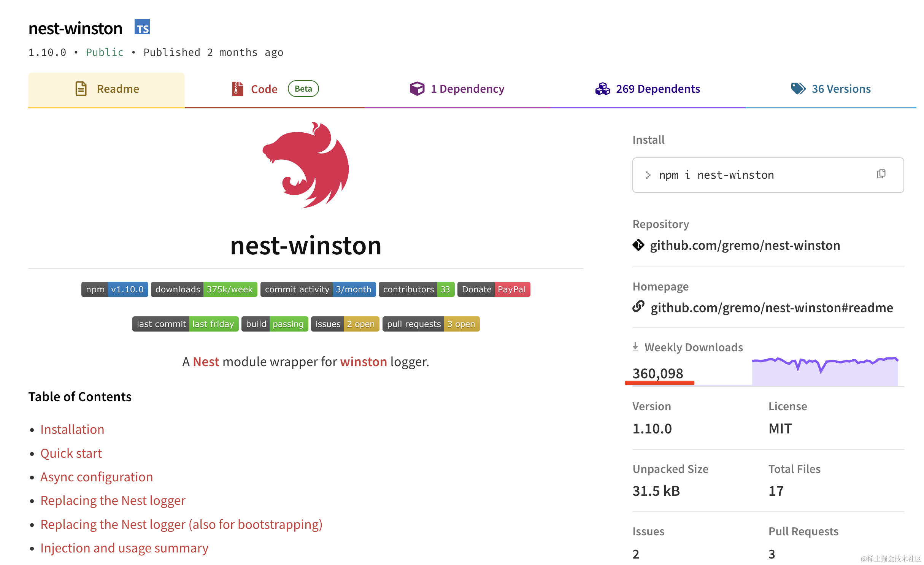The image size is (924, 565).
Task: Click the Weekly Downloads arrow icon
Action: tap(635, 347)
